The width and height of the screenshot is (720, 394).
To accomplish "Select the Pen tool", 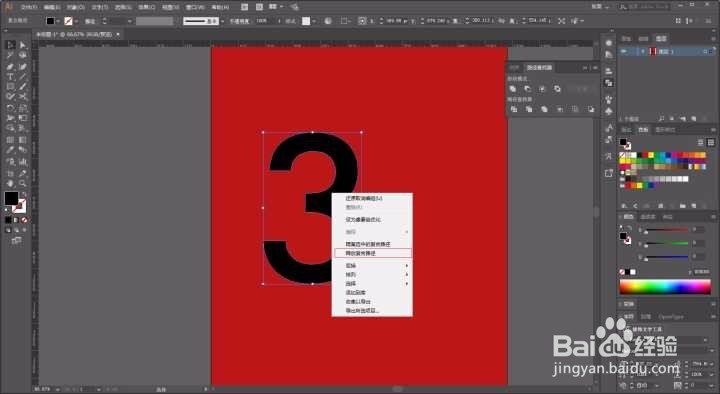I will pyautogui.click(x=11, y=67).
